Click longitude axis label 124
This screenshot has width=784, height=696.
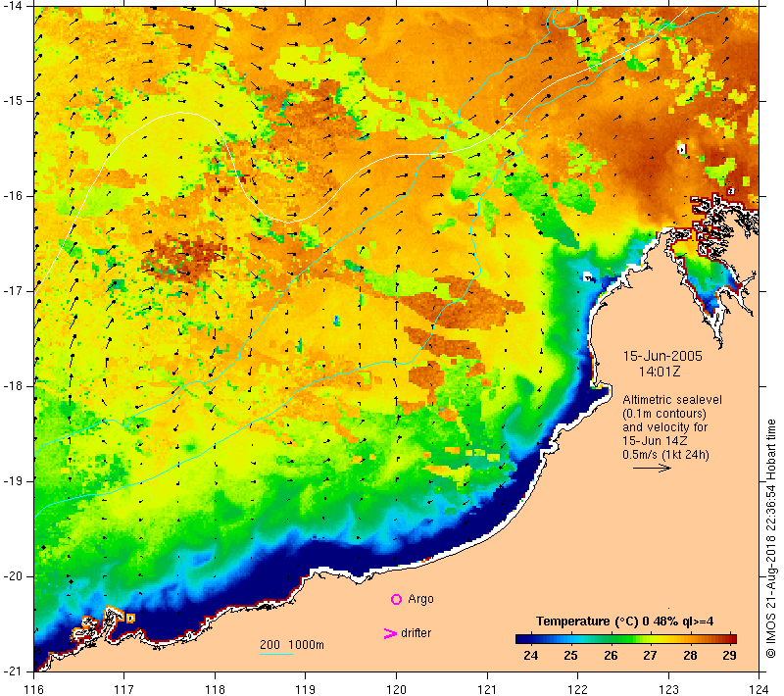click(759, 689)
